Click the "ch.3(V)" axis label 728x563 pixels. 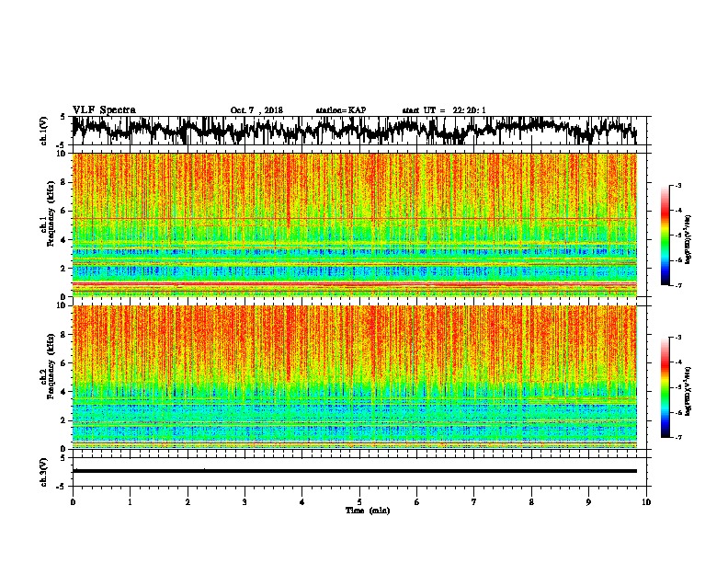coord(44,473)
